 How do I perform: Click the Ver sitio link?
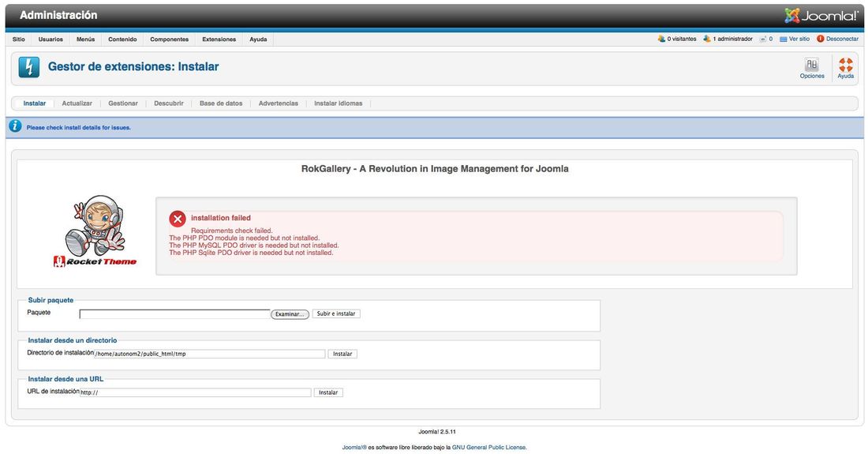point(799,39)
